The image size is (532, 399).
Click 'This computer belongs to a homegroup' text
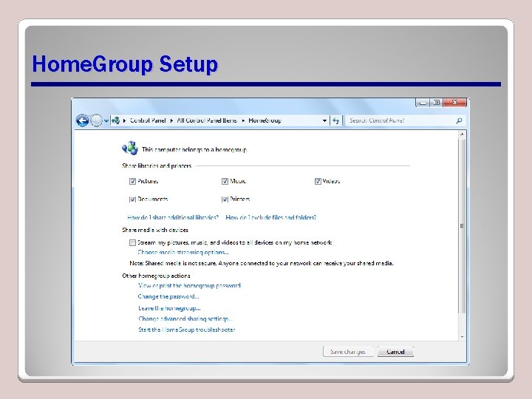[195, 149]
